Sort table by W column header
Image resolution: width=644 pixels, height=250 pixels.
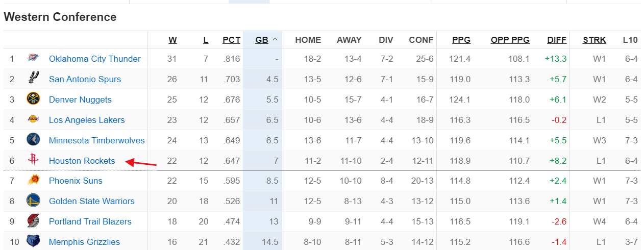(173, 40)
